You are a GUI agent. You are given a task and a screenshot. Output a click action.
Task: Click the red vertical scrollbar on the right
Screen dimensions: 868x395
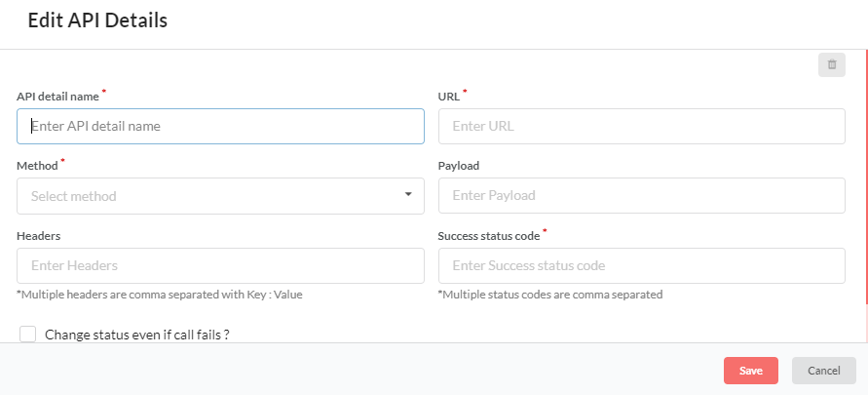tap(866, 178)
